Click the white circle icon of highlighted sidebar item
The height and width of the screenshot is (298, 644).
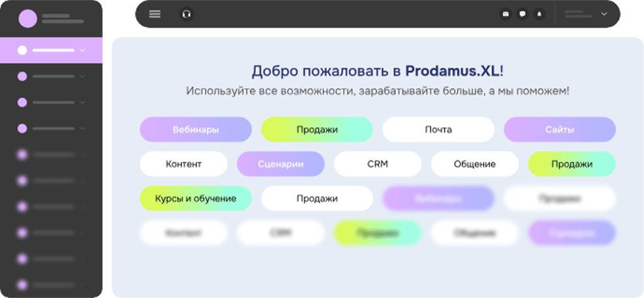coord(22,50)
